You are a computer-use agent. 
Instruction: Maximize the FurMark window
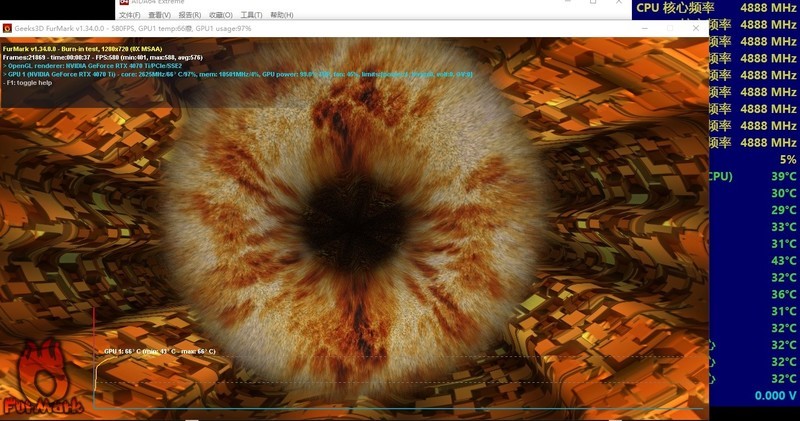pos(670,29)
